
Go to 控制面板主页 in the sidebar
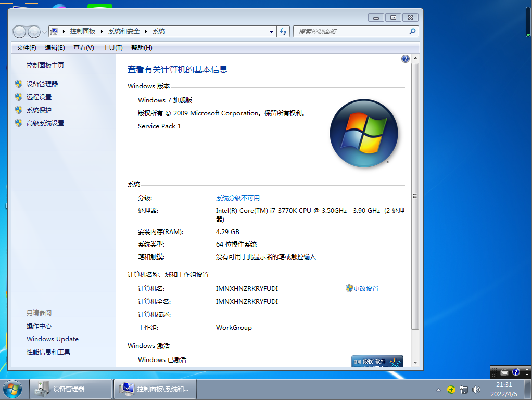click(x=45, y=66)
